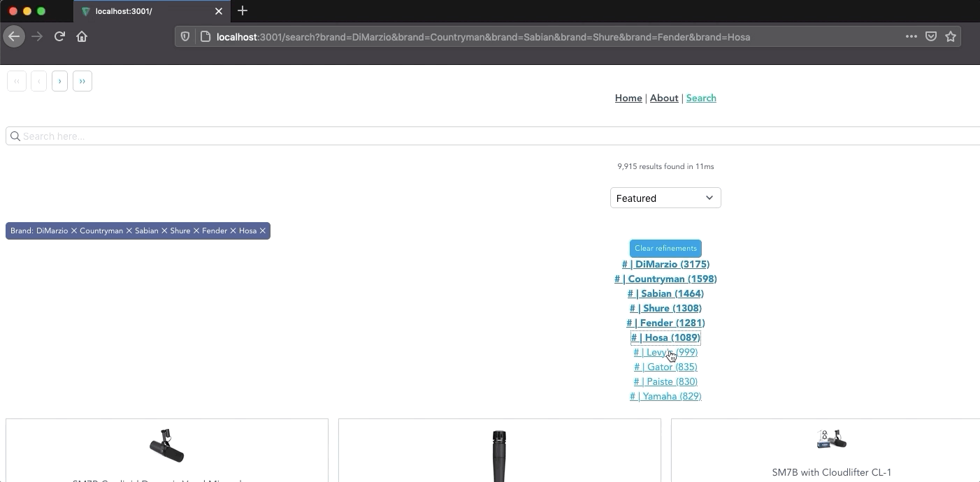
Task: Open the SM7B microphone product image
Action: (166, 446)
